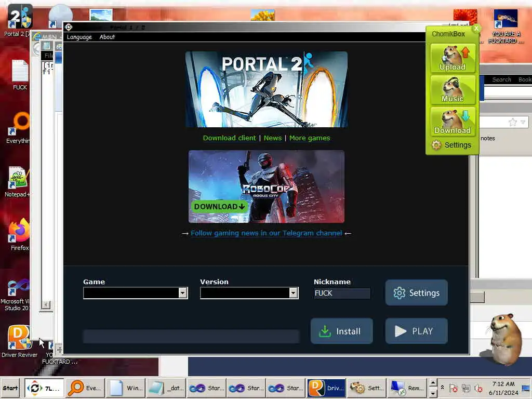Image resolution: width=532 pixels, height=399 pixels.
Task: Open the About menu
Action: (x=107, y=37)
